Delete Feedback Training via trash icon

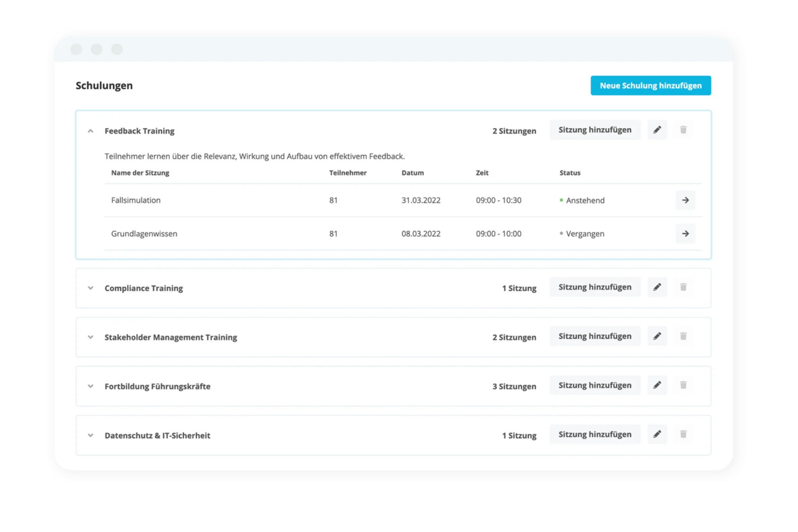[683, 130]
